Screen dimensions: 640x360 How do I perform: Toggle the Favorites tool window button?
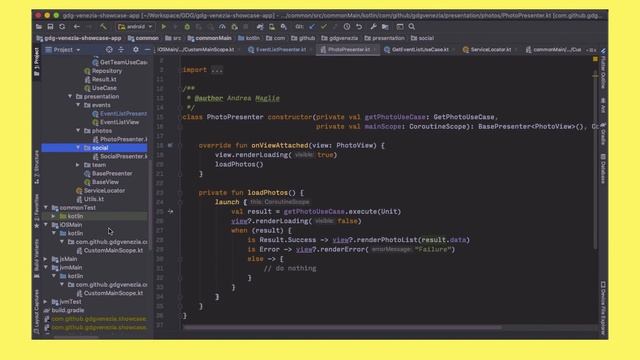[36, 211]
